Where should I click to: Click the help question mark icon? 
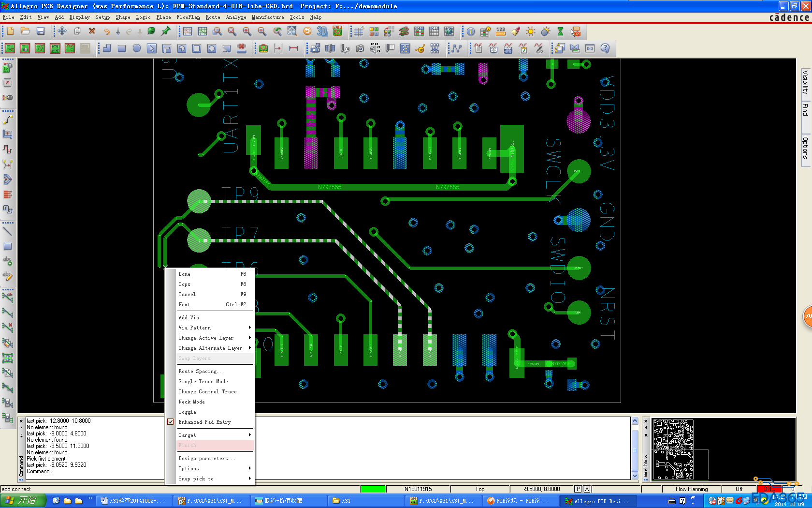tap(605, 48)
